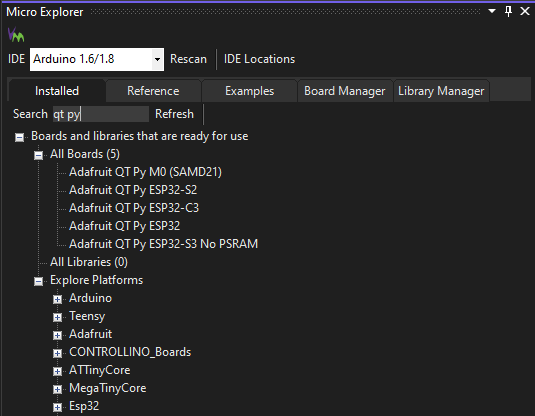This screenshot has width=535, height=416.
Task: Select the Arduino platform label
Action: pyautogui.click(x=90, y=298)
